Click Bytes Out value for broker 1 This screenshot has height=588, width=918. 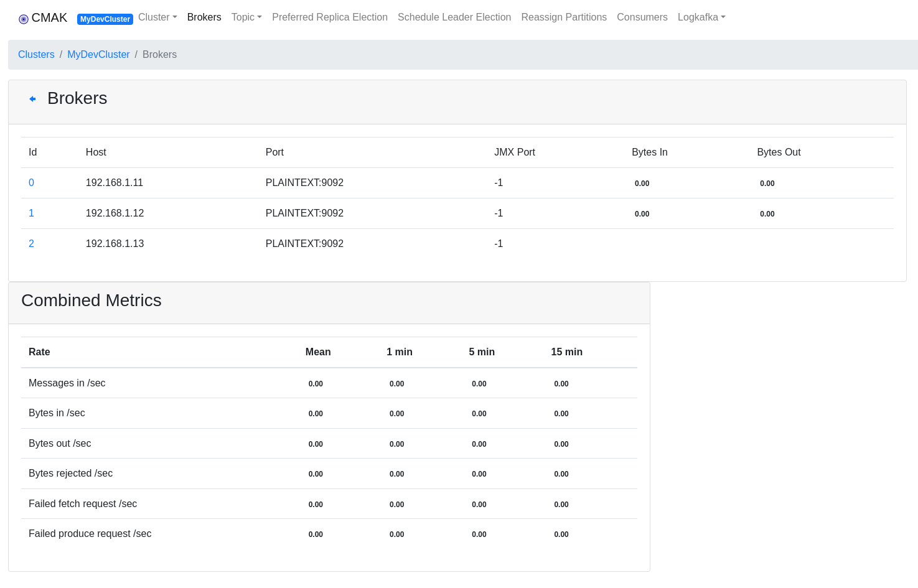click(x=767, y=214)
